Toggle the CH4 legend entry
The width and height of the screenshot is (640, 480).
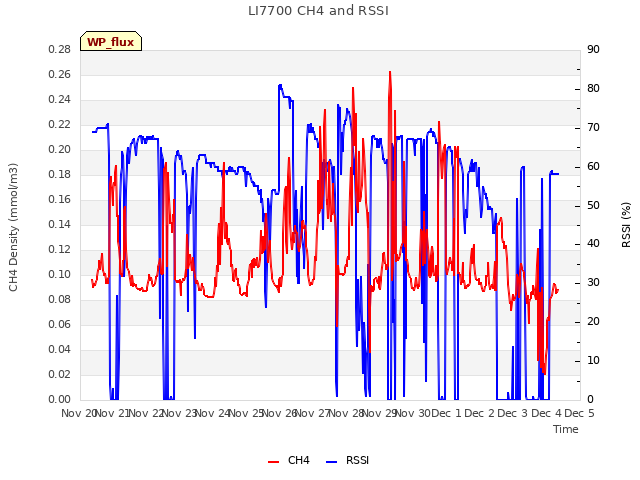tap(289, 460)
